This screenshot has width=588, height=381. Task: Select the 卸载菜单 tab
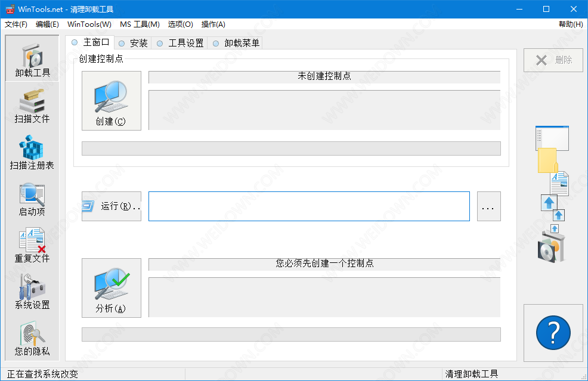[x=236, y=43]
